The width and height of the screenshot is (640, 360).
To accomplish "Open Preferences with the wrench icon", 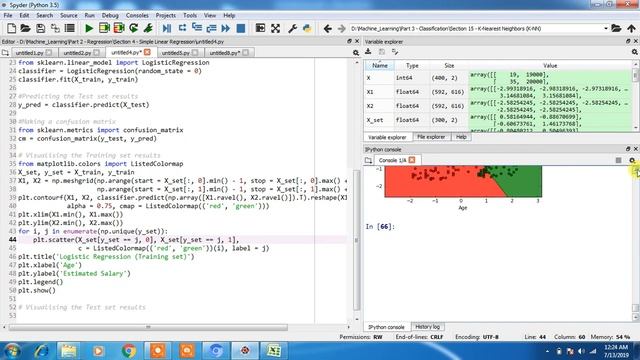I will pos(292,28).
